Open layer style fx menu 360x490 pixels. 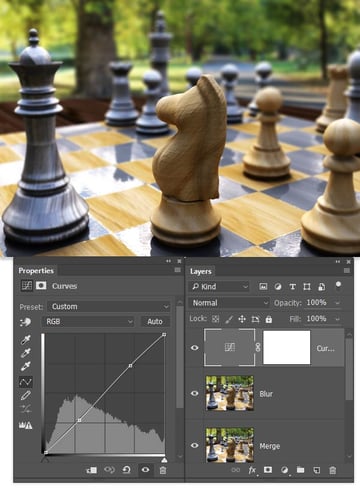click(x=252, y=470)
